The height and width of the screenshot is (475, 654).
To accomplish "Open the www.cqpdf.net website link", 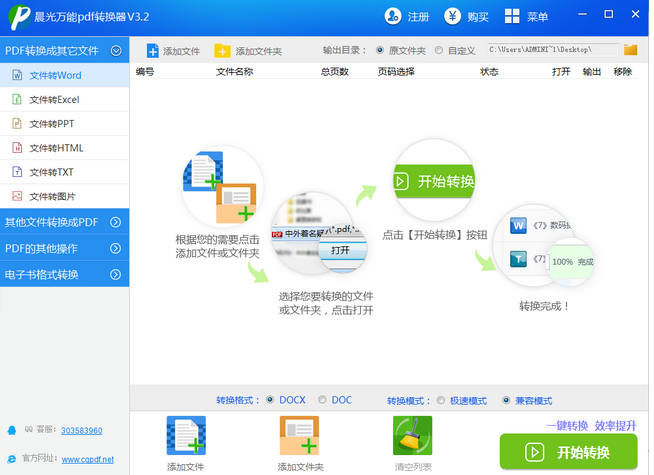I will [88, 459].
